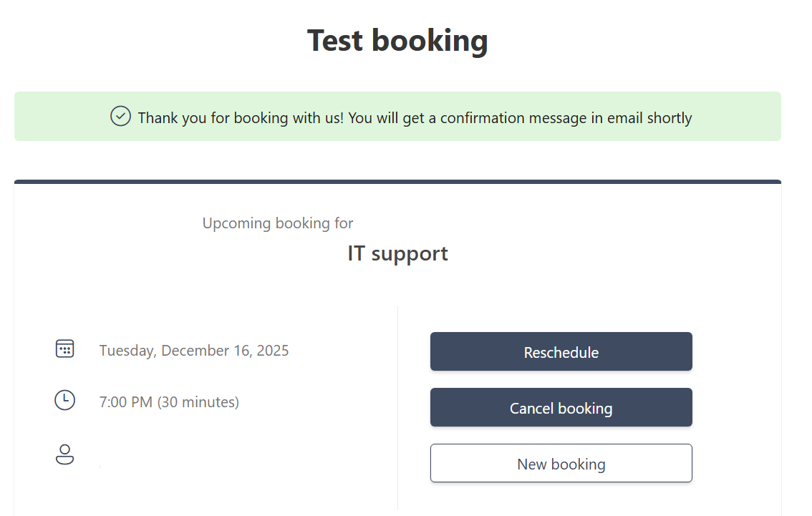The image size is (812, 516).
Task: Click the vertical divider beside the action buttons
Action: [x=397, y=407]
